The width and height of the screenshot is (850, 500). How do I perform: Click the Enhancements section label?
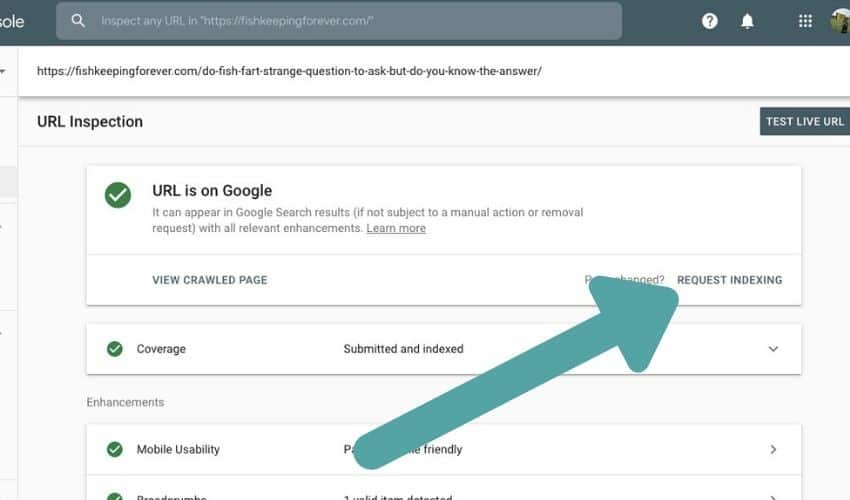(125, 402)
